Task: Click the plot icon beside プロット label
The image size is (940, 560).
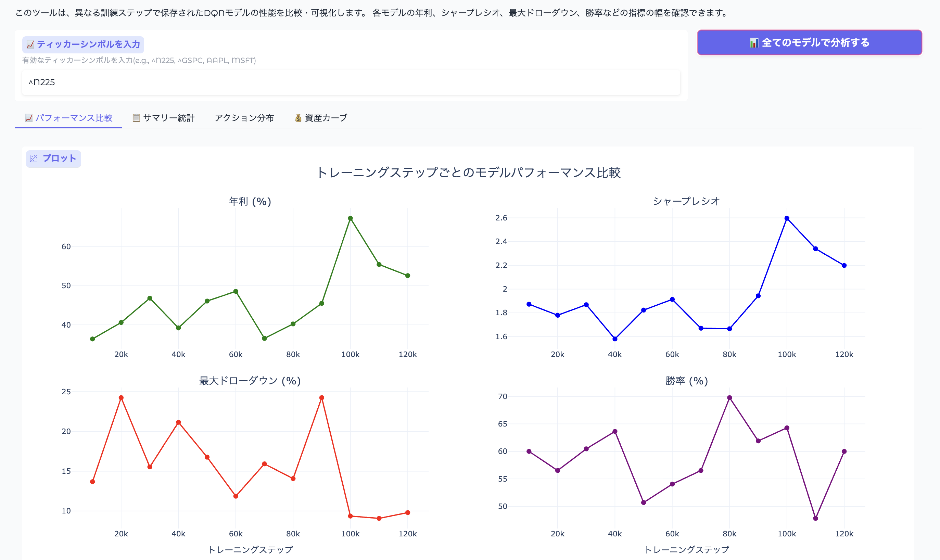Action: pos(34,158)
